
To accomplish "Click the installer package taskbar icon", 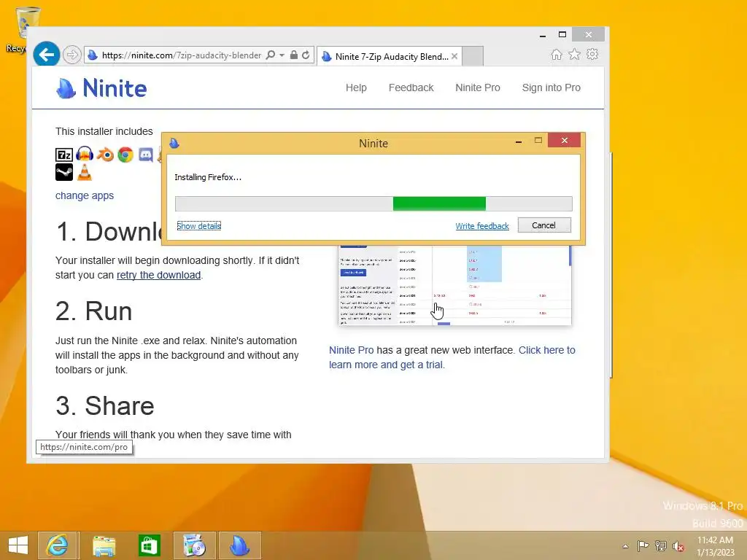I will (x=194, y=545).
